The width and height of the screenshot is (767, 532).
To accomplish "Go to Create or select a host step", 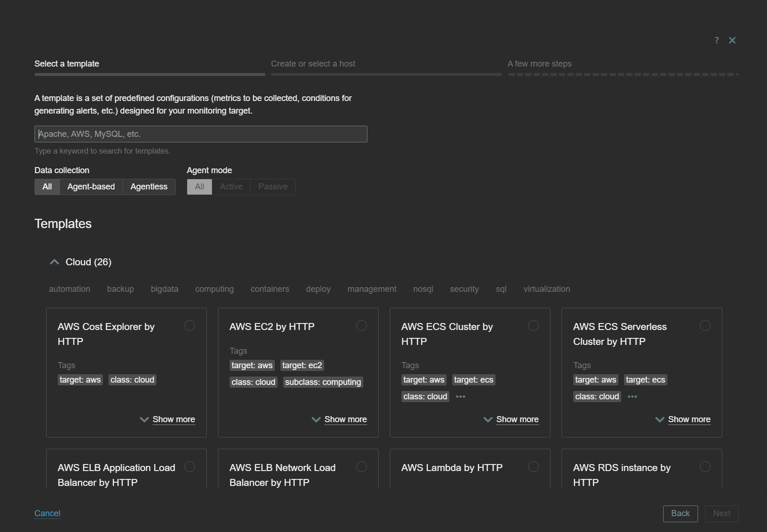I will click(387, 67).
